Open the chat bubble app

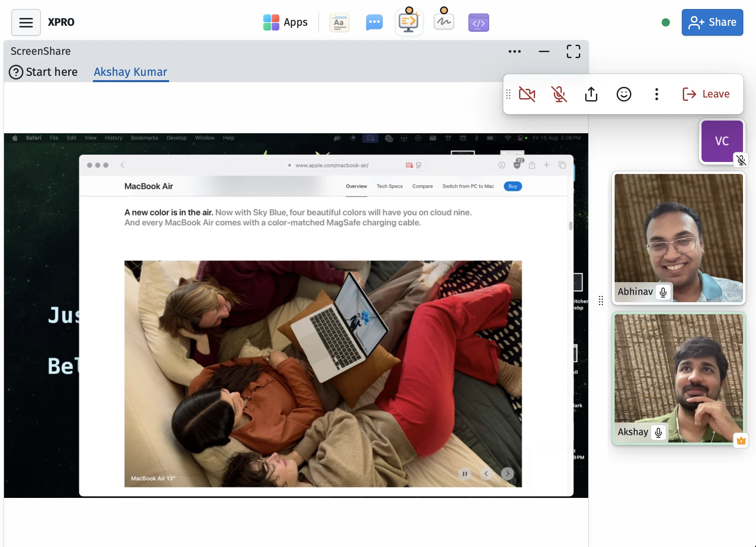coord(374,22)
